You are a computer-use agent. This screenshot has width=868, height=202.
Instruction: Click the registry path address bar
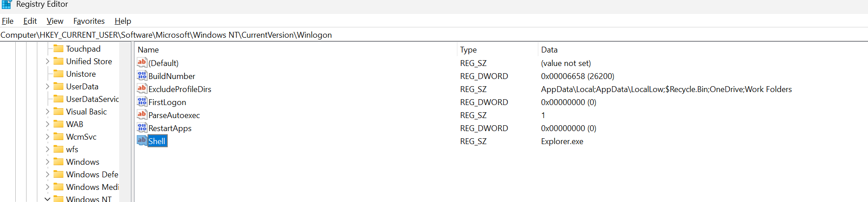(x=434, y=35)
